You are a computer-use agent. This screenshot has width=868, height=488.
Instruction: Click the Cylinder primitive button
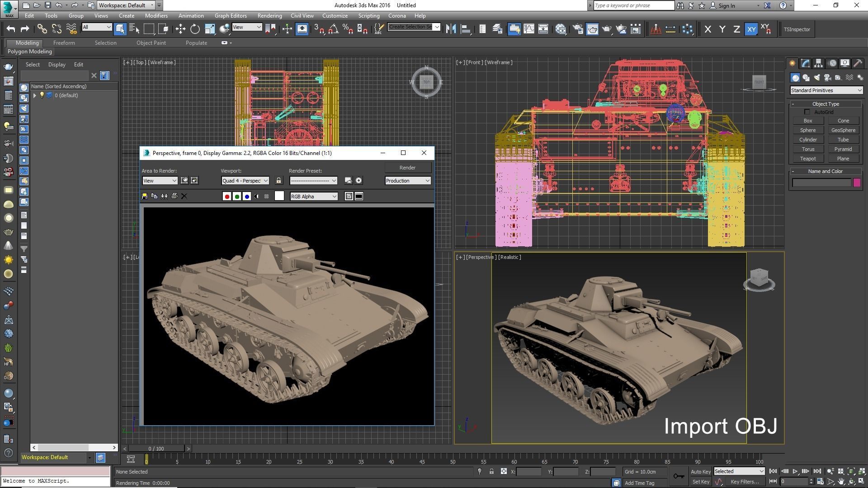coord(808,140)
